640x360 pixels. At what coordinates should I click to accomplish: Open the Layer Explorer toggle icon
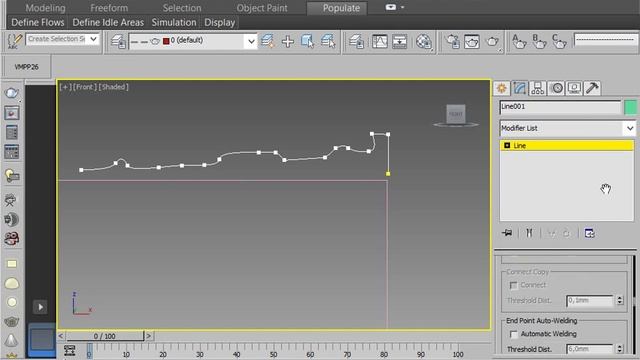(356, 41)
